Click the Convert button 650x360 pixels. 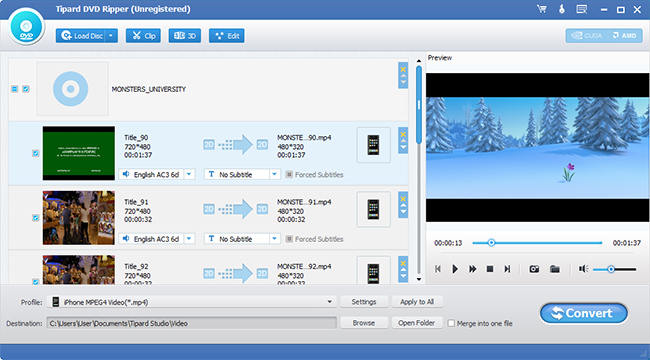click(x=584, y=313)
